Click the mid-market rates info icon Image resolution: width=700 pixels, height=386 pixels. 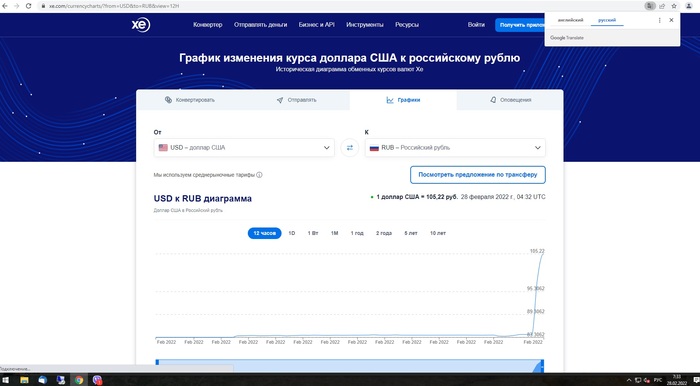tap(259, 175)
